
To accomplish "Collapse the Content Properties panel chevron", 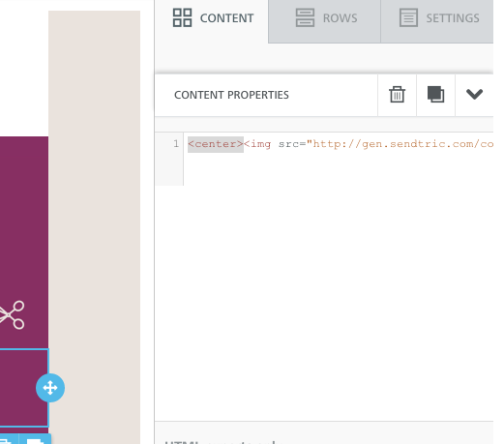I will pyautogui.click(x=474, y=95).
